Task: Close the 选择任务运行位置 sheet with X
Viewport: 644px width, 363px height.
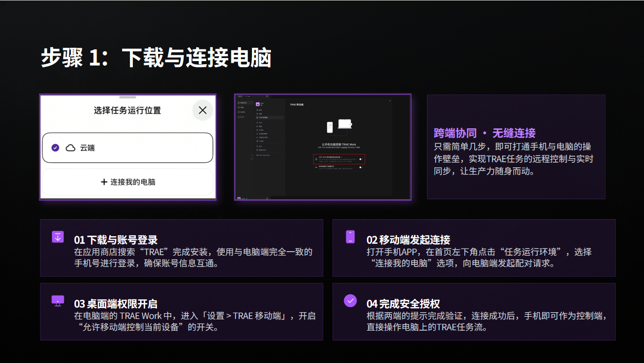Action: 203,110
